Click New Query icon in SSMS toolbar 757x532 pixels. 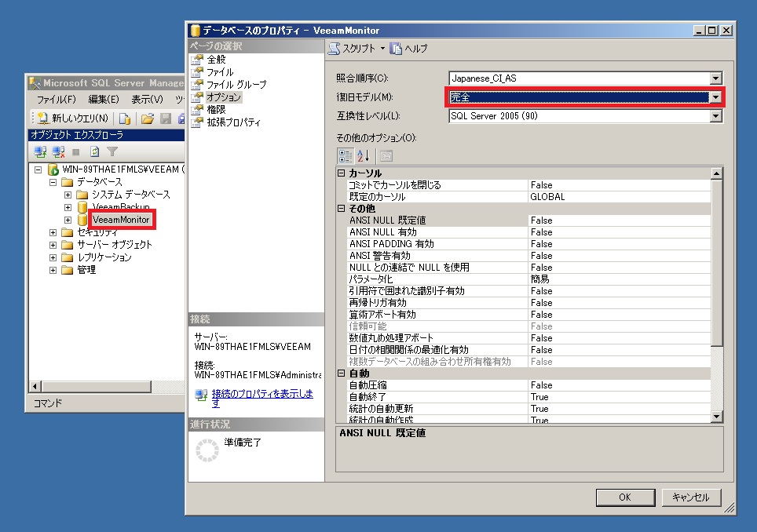click(x=43, y=118)
